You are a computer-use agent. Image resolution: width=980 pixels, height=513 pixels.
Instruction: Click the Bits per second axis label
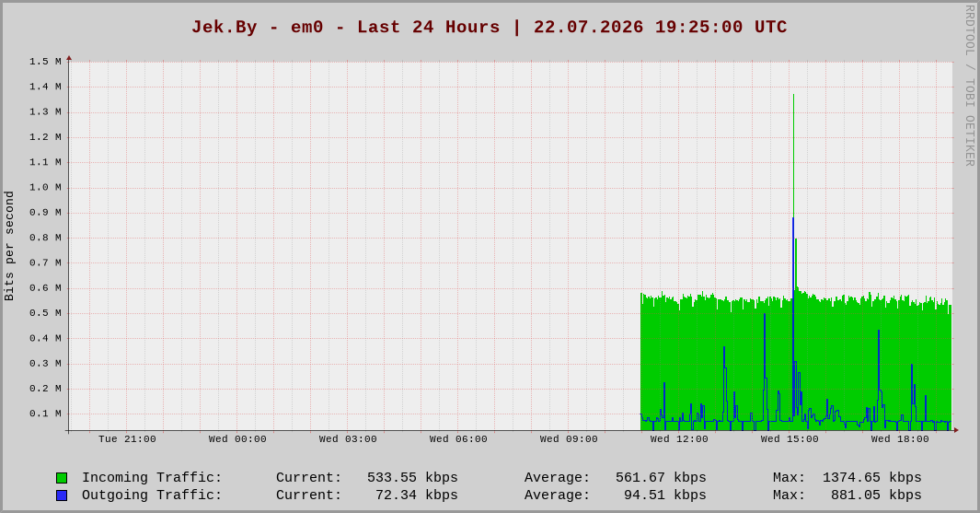pos(9,246)
